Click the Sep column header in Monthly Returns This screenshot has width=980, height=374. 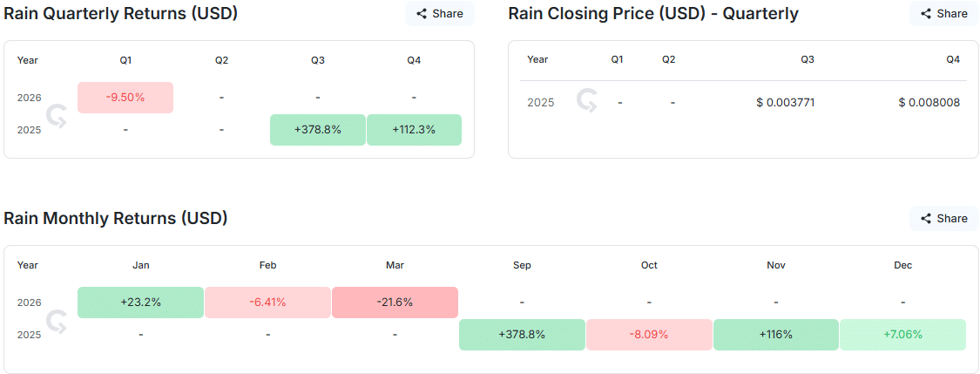[522, 265]
